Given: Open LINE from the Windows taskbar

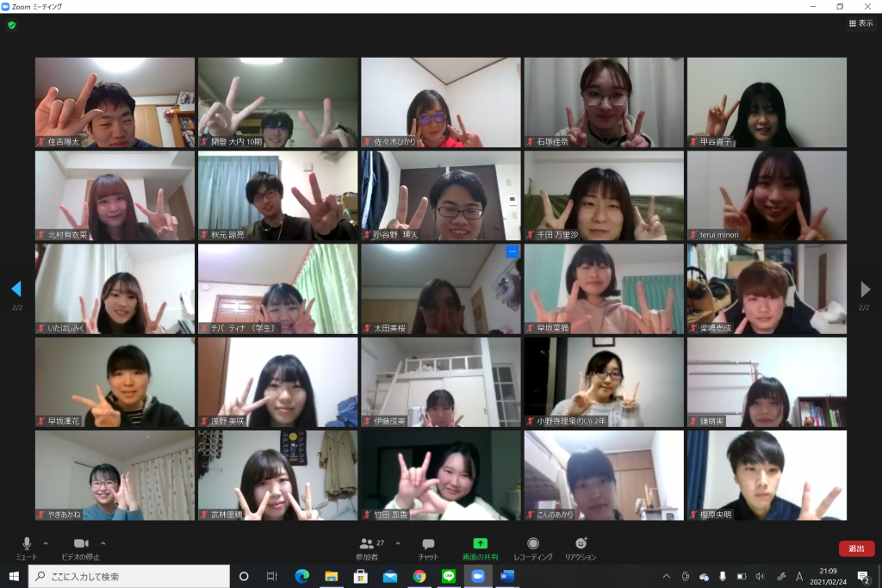Looking at the screenshot, I should point(448,576).
